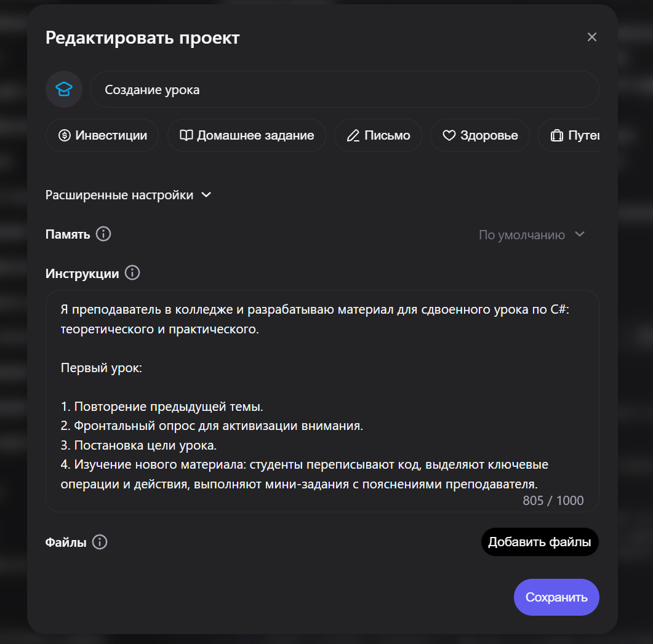The image size is (653, 644).
Task: Click the info icon next to Инструкции
Action: pos(132,272)
